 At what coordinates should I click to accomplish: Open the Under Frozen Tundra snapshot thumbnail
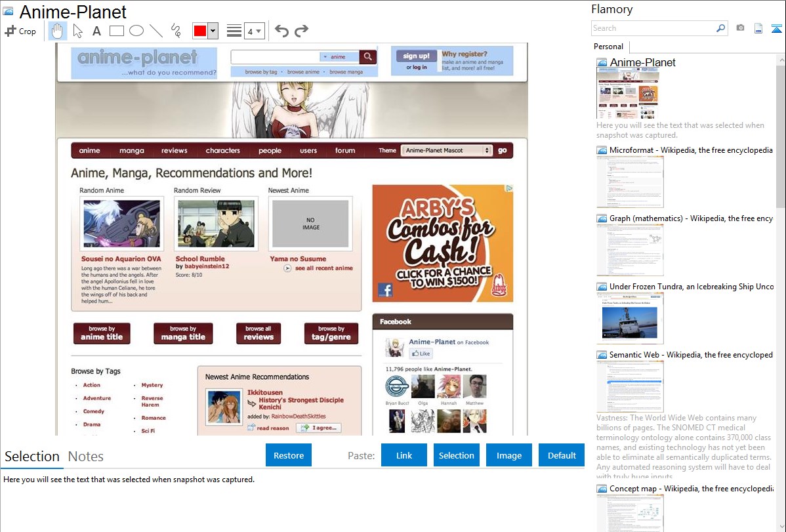[x=630, y=318]
